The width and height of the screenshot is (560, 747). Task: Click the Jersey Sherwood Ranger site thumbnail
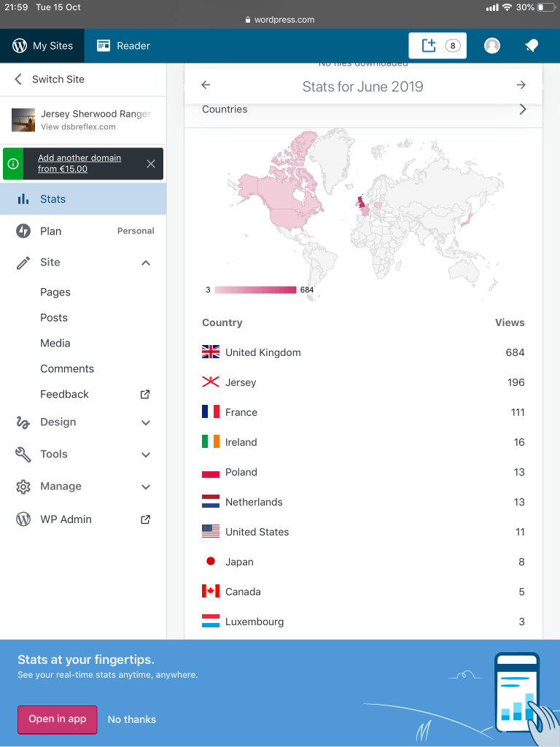pos(23,120)
